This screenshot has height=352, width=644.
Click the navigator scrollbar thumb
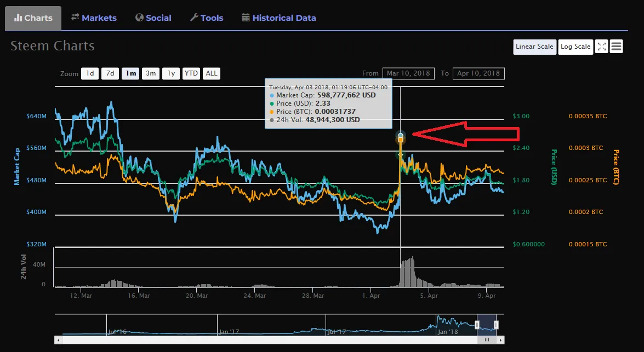click(487, 340)
